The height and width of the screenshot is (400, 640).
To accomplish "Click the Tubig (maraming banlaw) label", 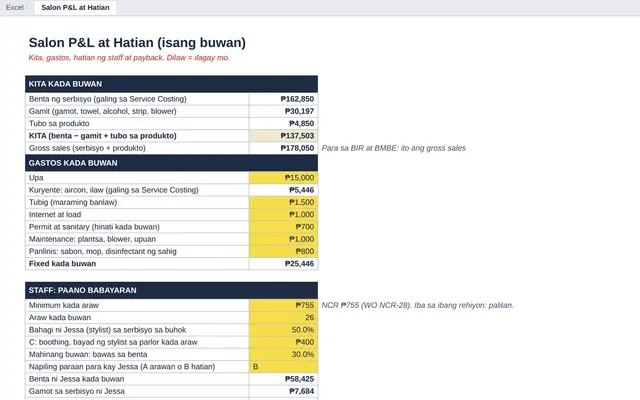I will point(137,202).
